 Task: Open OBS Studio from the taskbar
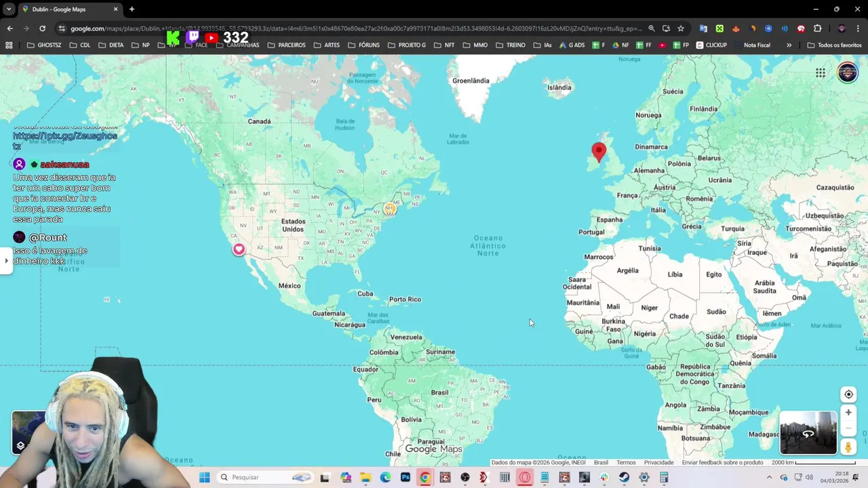(x=465, y=477)
